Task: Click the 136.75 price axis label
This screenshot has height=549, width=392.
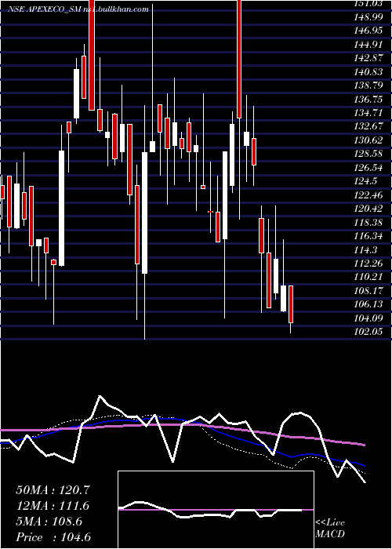Action: [368, 100]
